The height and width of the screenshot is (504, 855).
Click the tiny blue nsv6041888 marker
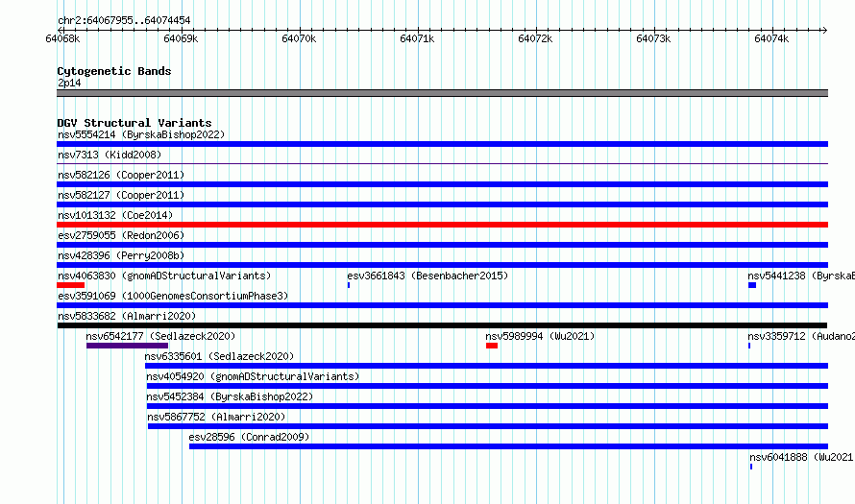pyautogui.click(x=751, y=467)
